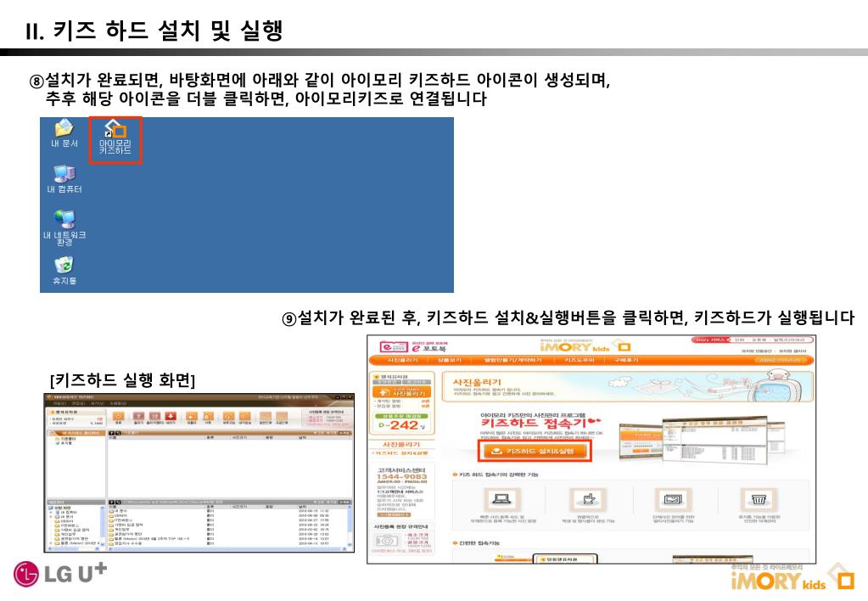
Task: Open the 구매후기 navigation menu item
Action: (626, 360)
